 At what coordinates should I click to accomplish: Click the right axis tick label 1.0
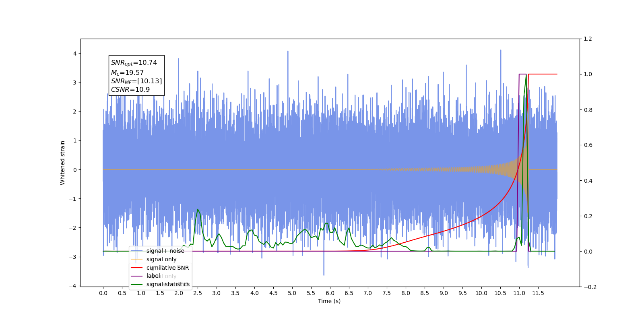588,74
